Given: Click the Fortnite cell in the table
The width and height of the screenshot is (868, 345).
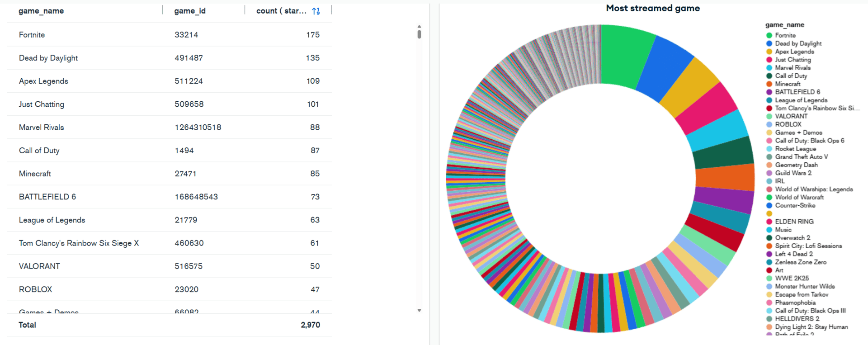Looking at the screenshot, I should point(32,35).
